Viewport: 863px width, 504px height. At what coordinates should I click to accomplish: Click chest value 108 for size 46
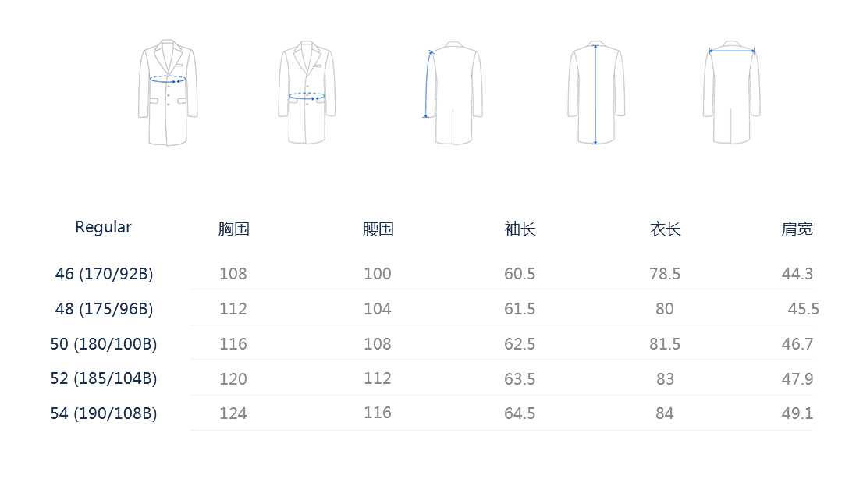233,274
